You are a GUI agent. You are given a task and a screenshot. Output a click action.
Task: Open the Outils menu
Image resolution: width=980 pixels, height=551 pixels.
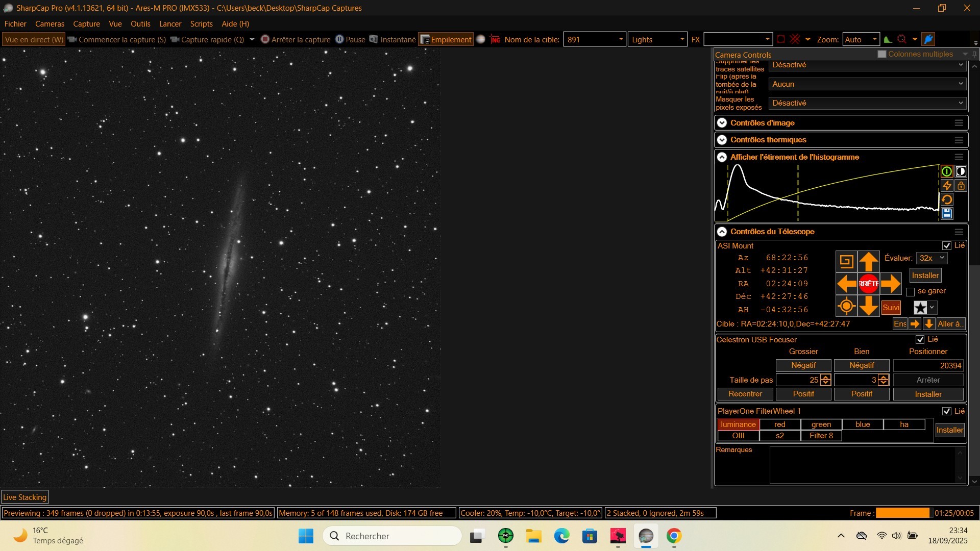140,24
